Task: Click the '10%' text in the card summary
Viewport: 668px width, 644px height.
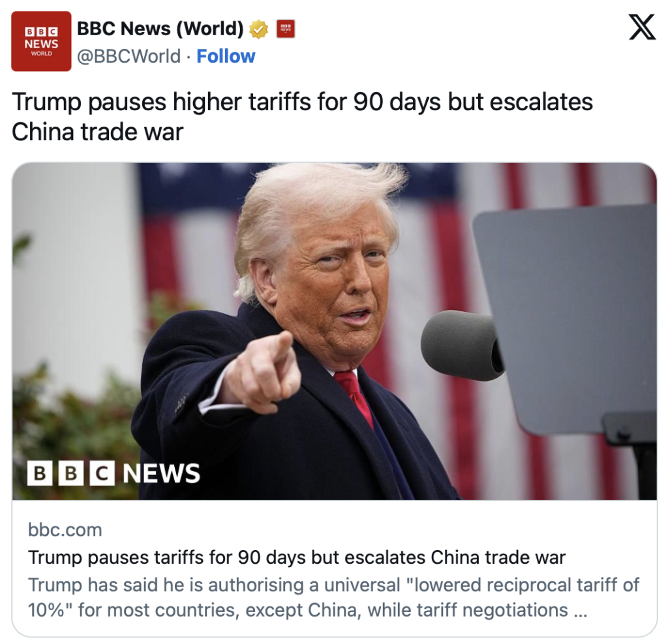Action: pyautogui.click(x=46, y=610)
